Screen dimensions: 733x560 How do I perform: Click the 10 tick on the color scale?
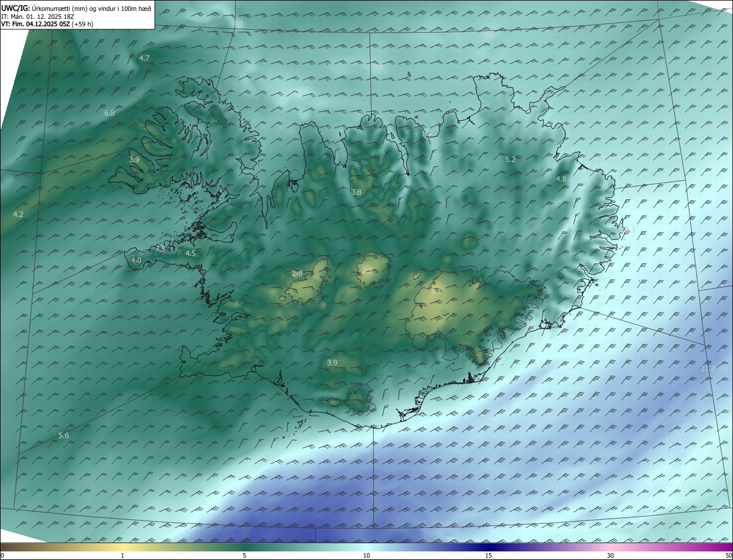click(366, 555)
